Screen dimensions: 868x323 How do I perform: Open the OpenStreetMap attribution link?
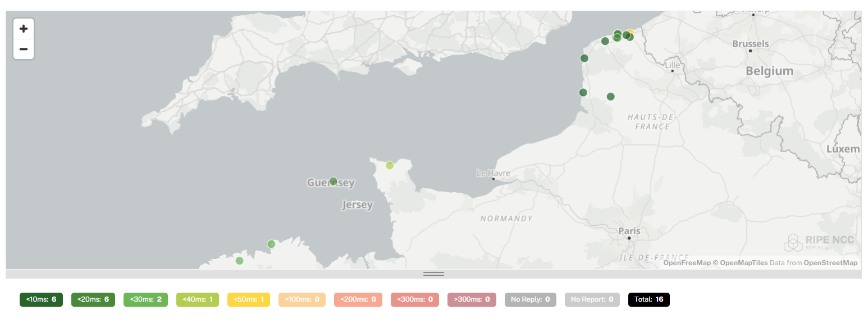(830, 263)
